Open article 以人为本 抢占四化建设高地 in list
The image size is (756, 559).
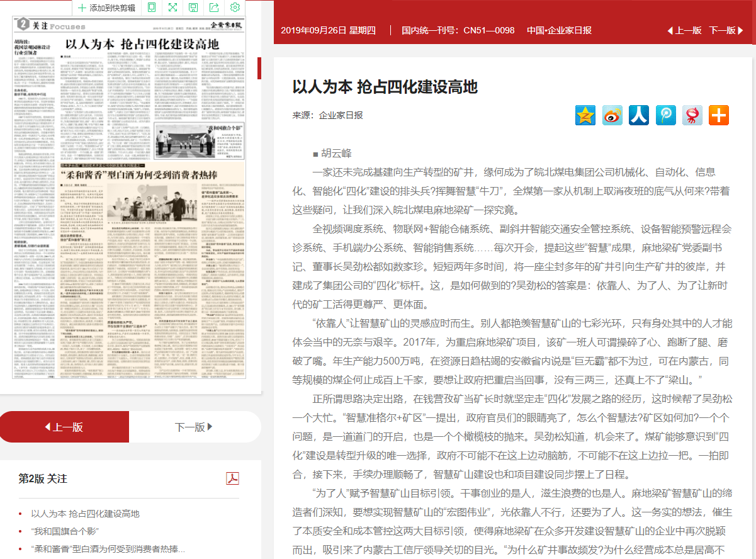tap(85, 514)
